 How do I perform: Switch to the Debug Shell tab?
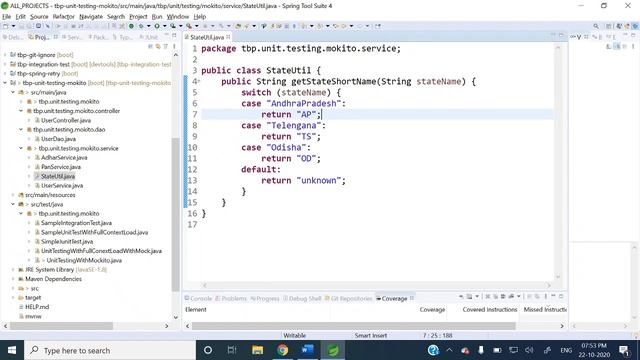point(302,298)
